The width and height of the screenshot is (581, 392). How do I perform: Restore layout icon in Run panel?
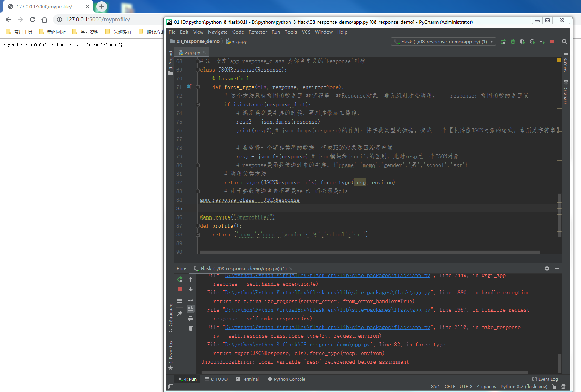point(180,301)
